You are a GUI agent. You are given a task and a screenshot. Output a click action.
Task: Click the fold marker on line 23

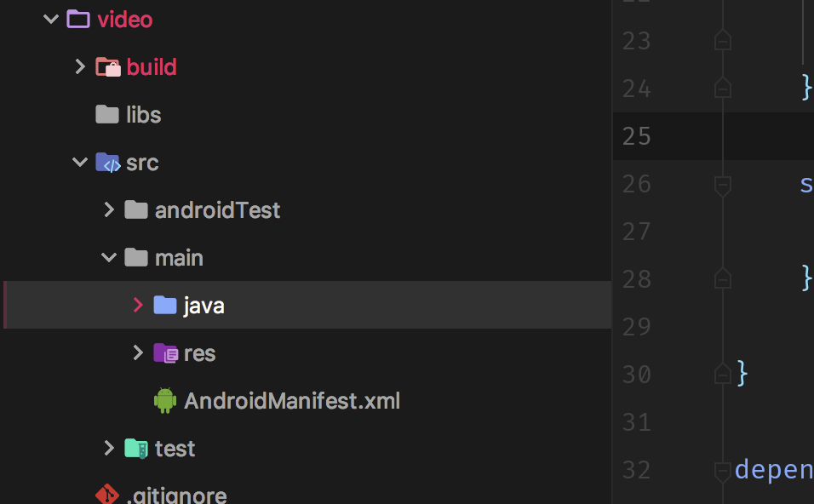pos(723,41)
